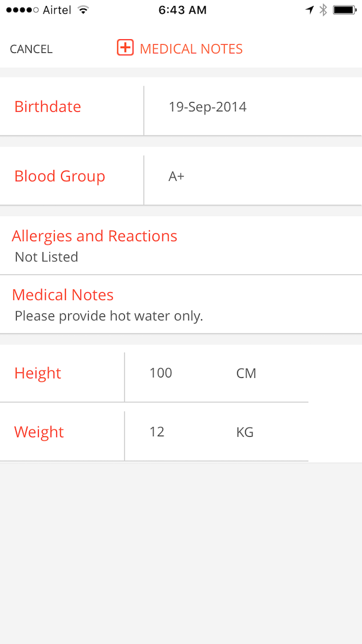The height and width of the screenshot is (644, 362).
Task: Tap the Height label
Action: click(x=38, y=373)
